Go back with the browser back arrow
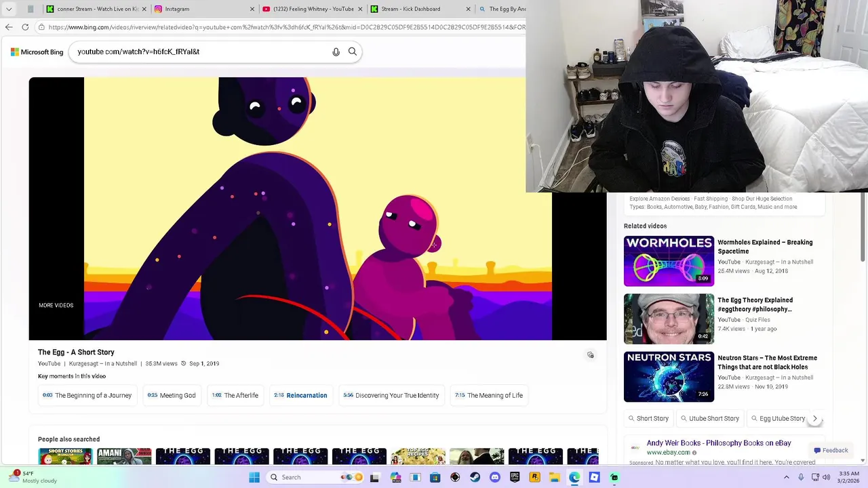This screenshot has height=488, width=868. (9, 27)
